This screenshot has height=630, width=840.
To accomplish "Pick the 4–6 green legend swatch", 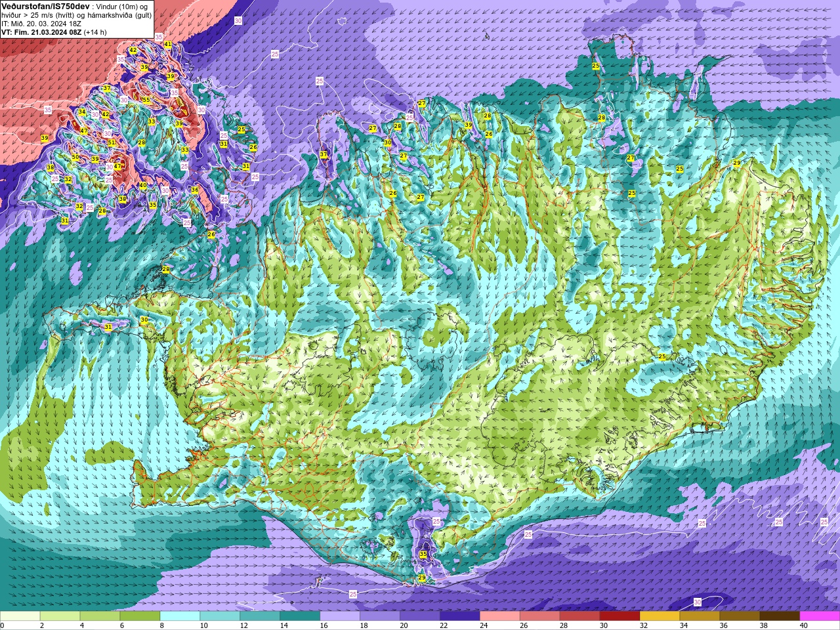I will tap(100, 616).
